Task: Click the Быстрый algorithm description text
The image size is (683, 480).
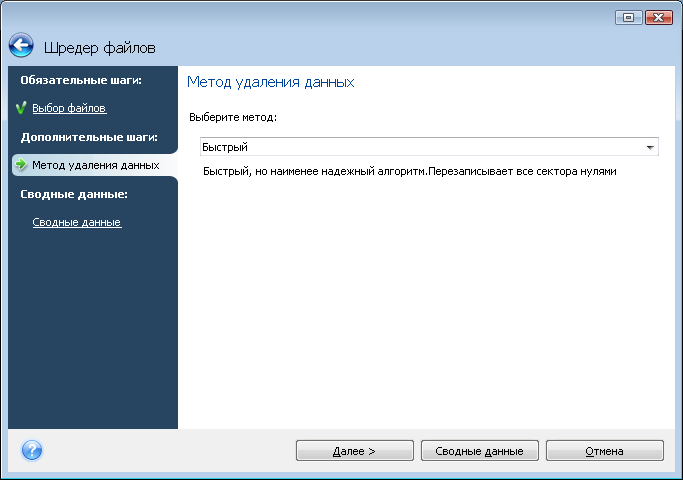Action: tap(409, 171)
